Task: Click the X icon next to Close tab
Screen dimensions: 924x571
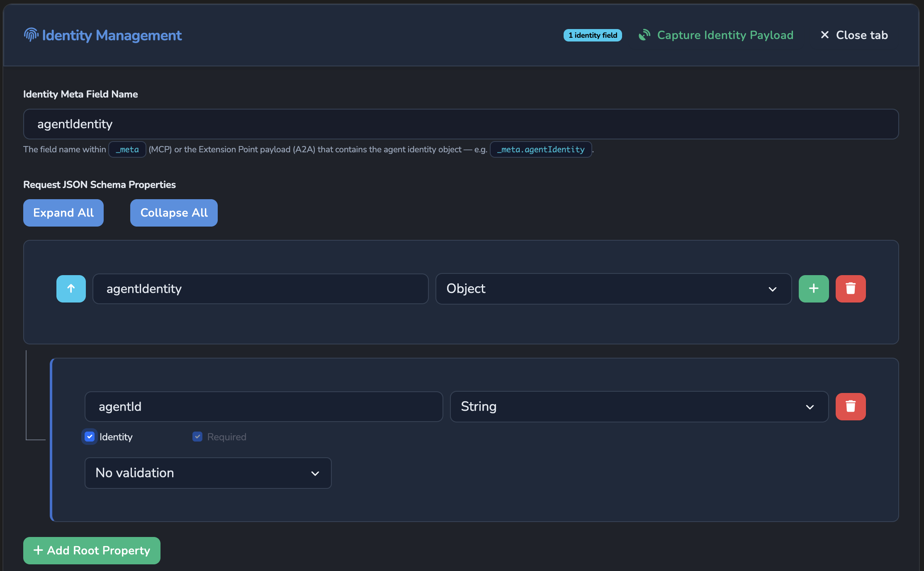Action: click(x=825, y=35)
